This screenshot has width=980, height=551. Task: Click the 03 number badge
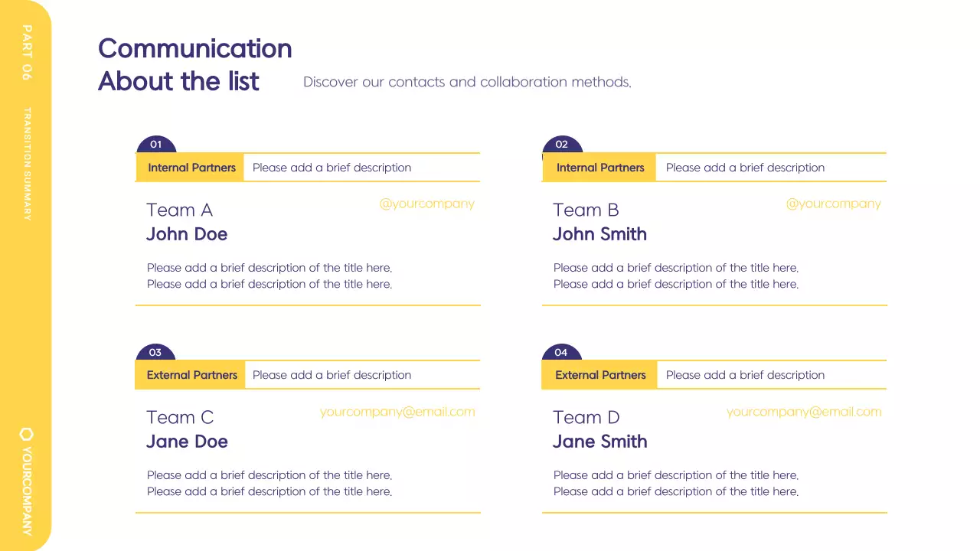click(x=155, y=353)
